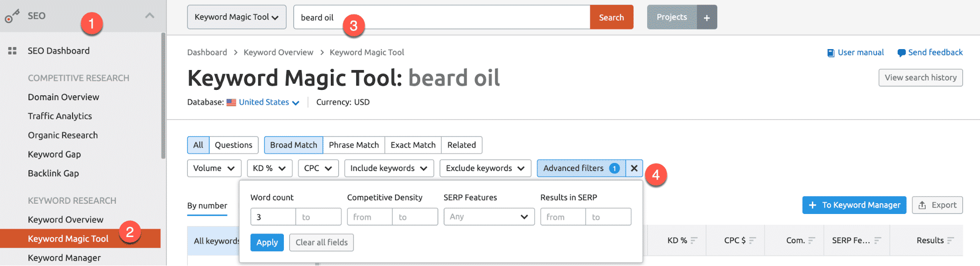Image resolution: width=980 pixels, height=266 pixels.
Task: Click the Competitive Density from field
Action: [369, 217]
